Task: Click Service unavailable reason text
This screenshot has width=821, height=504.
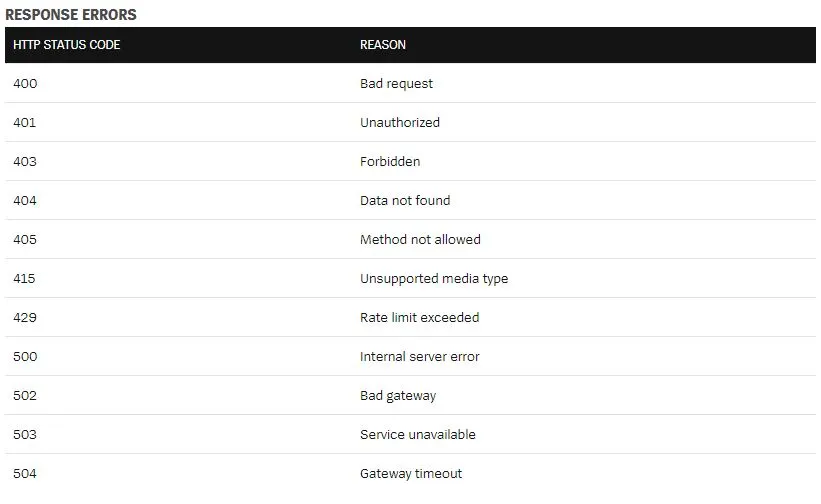Action: [418, 435]
